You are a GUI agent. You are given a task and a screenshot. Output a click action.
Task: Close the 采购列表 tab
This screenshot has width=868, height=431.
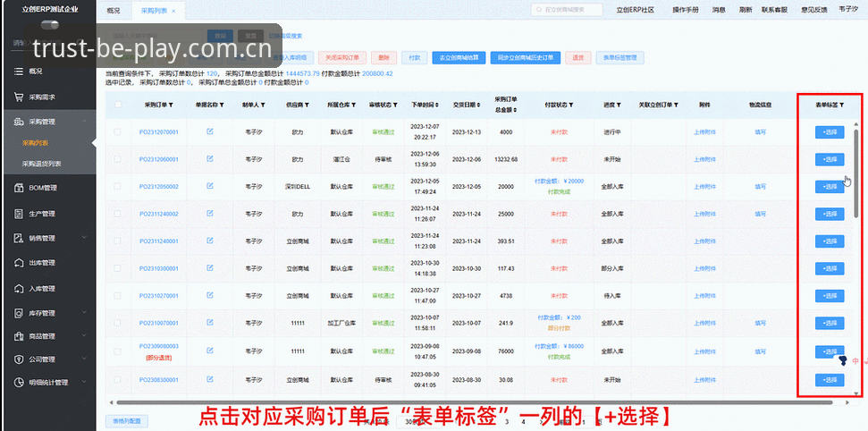(x=173, y=11)
